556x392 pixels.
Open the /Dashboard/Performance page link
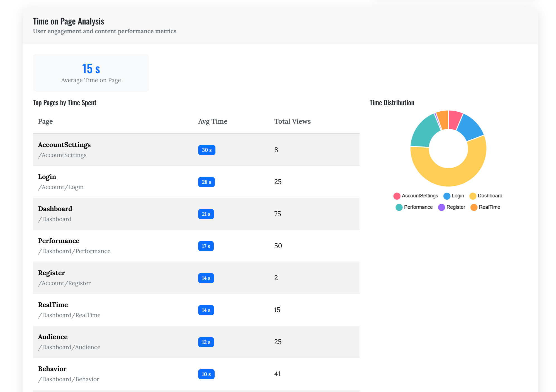pos(74,251)
